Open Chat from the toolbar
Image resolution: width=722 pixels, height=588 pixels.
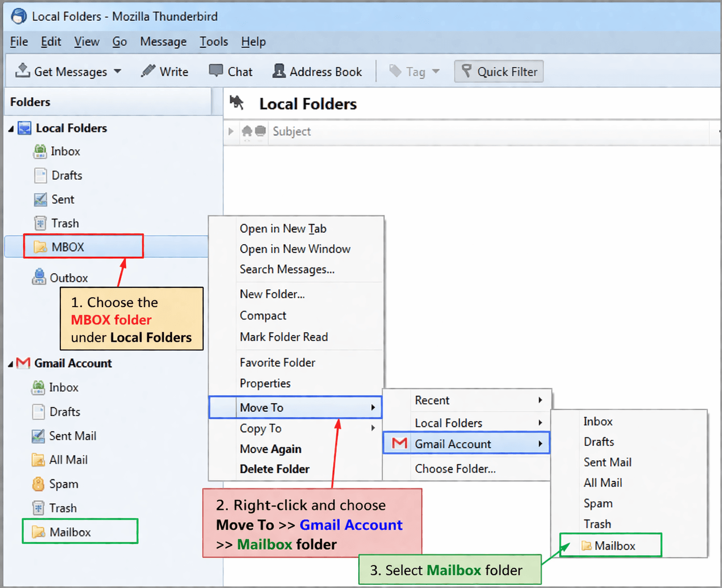[230, 72]
